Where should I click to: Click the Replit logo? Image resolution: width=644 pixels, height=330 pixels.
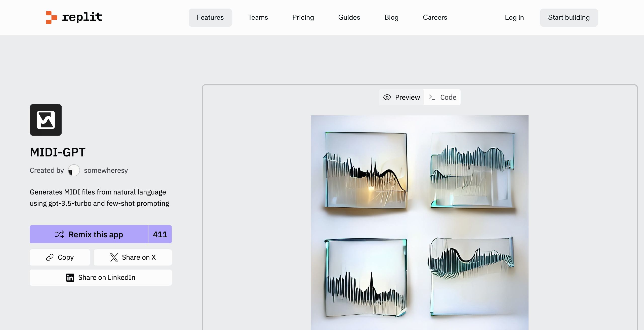pos(74,17)
